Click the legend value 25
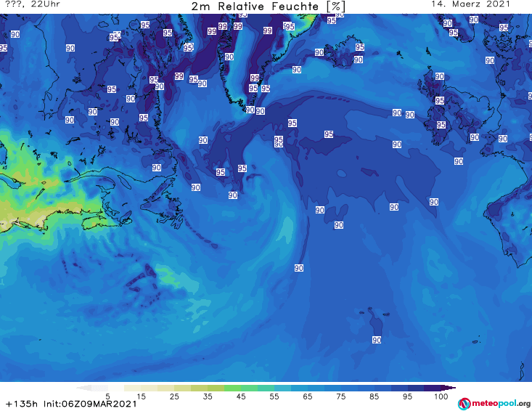 pyautogui.click(x=174, y=396)
